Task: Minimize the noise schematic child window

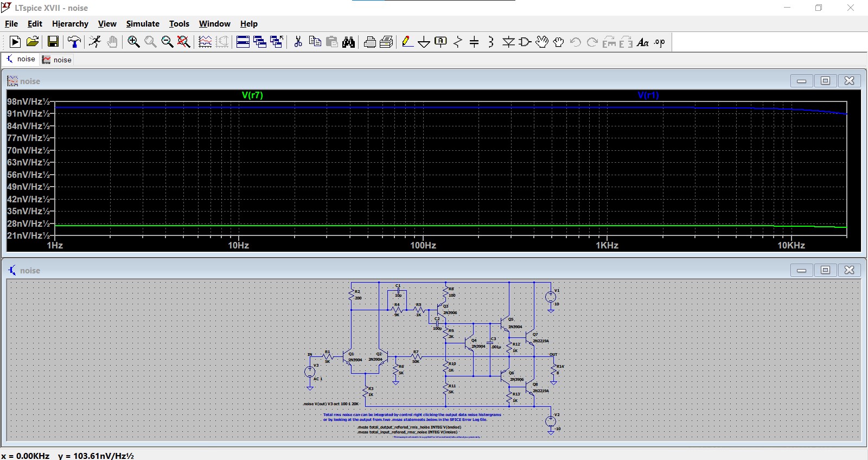Action: pos(801,270)
